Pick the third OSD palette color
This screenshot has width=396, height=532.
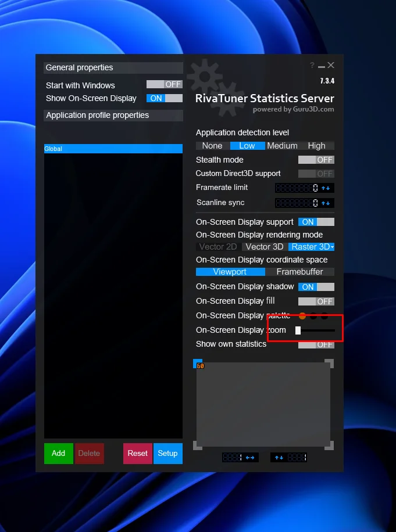pyautogui.click(x=324, y=316)
